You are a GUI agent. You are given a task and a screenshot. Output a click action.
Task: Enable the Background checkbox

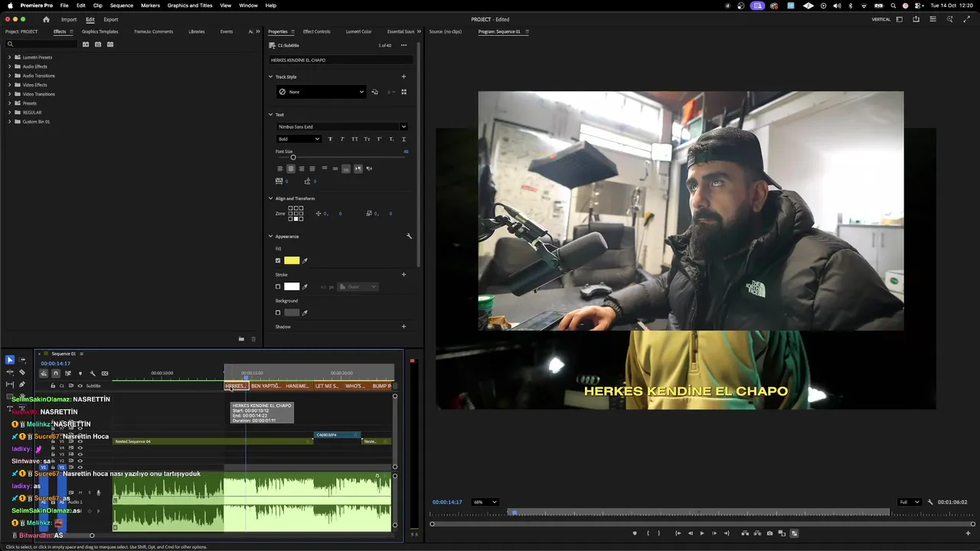point(278,313)
